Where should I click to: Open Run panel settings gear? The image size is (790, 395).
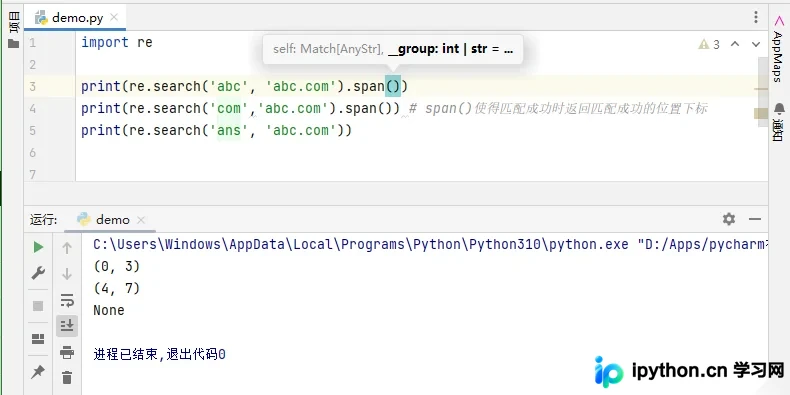pos(729,219)
